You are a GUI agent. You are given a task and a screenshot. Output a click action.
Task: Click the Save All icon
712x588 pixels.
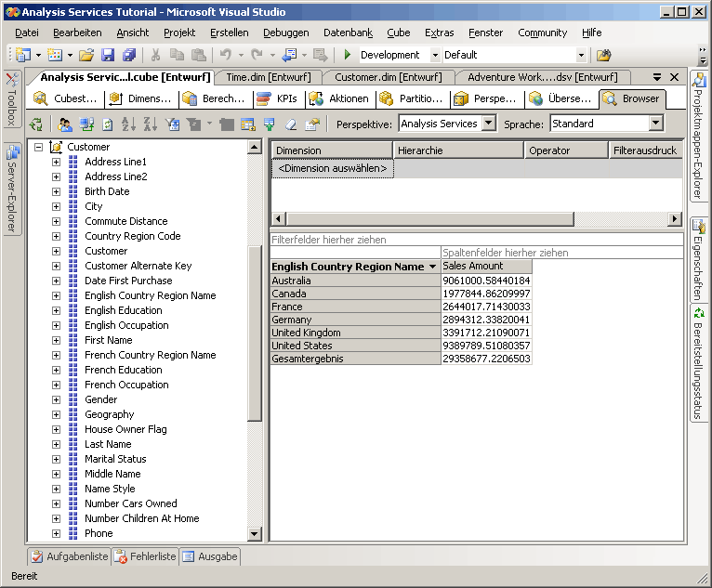129,55
